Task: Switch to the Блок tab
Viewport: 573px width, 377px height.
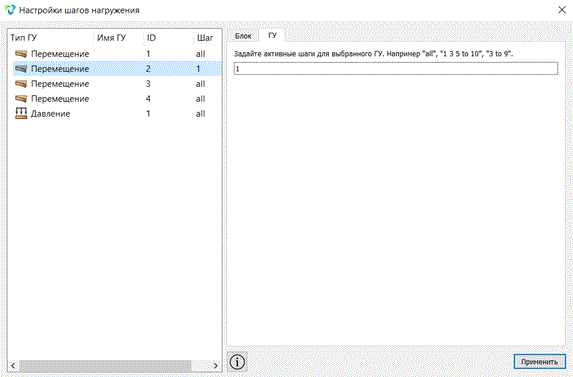Action: 243,36
